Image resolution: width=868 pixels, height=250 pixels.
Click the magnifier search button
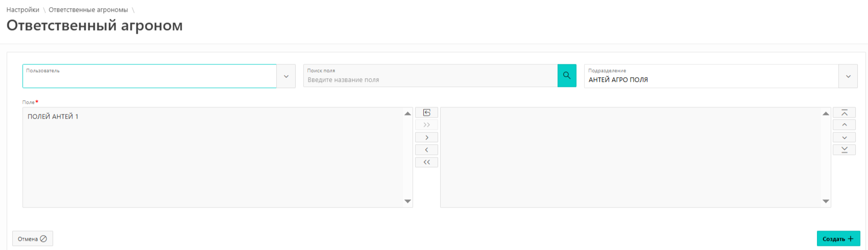click(x=567, y=76)
